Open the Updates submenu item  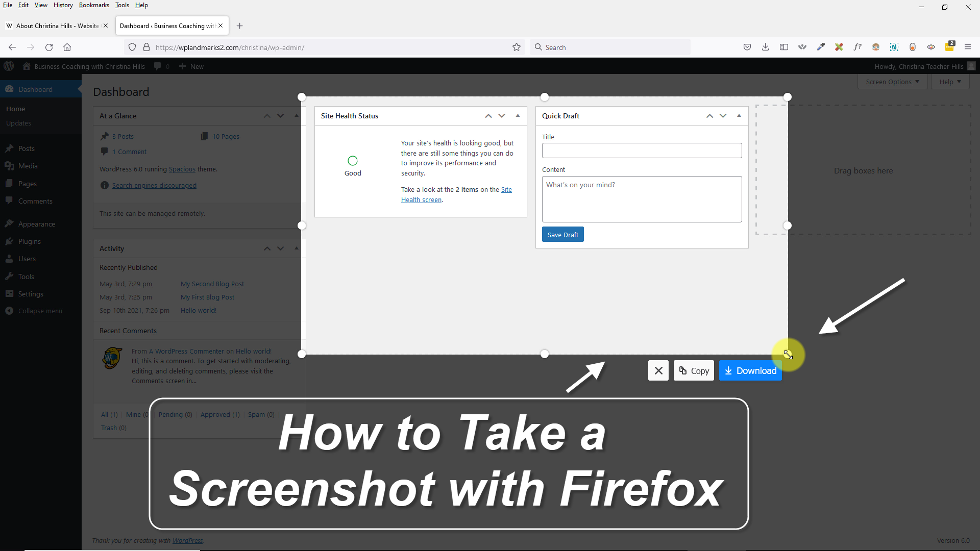click(18, 123)
